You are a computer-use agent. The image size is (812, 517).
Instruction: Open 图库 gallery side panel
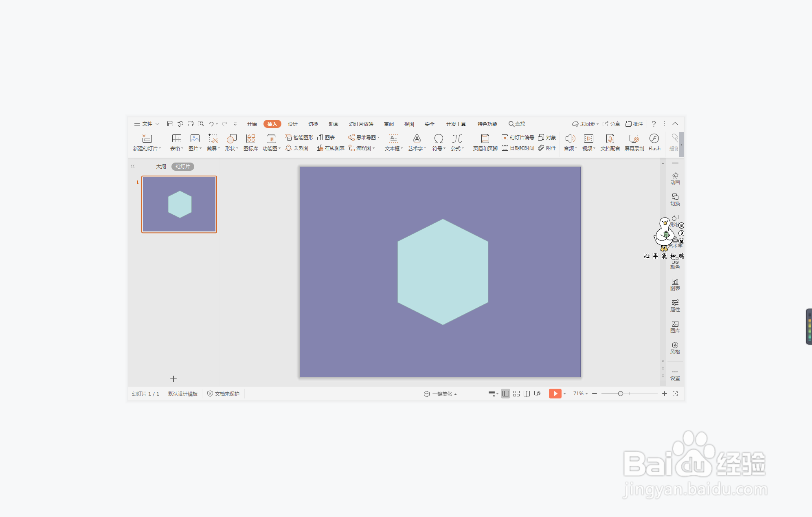pyautogui.click(x=675, y=327)
